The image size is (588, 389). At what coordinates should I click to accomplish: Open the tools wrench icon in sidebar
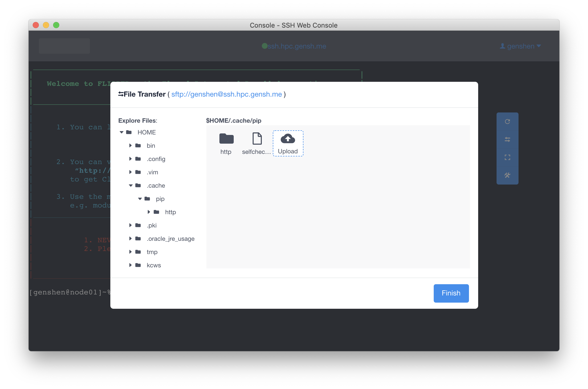click(x=507, y=175)
